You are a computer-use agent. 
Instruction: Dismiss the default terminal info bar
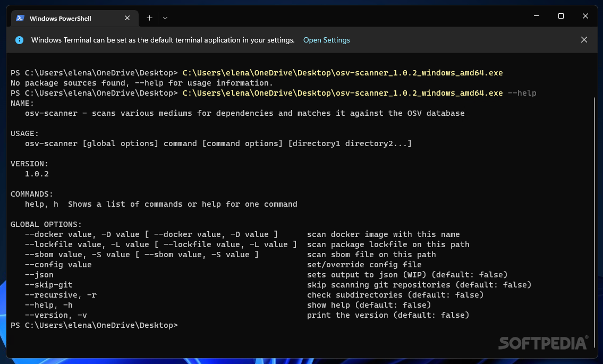tap(584, 40)
